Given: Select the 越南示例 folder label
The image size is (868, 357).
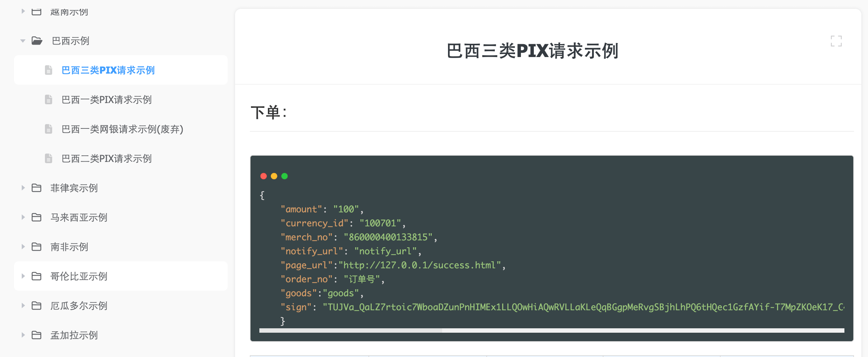Looking at the screenshot, I should point(69,12).
